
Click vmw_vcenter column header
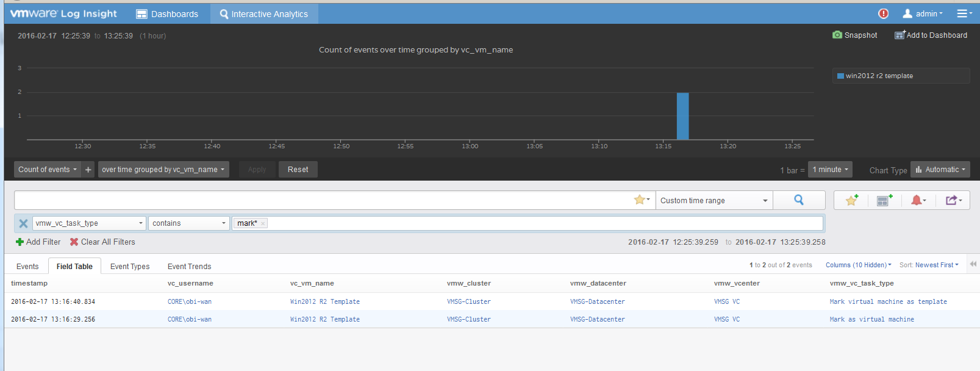point(737,283)
